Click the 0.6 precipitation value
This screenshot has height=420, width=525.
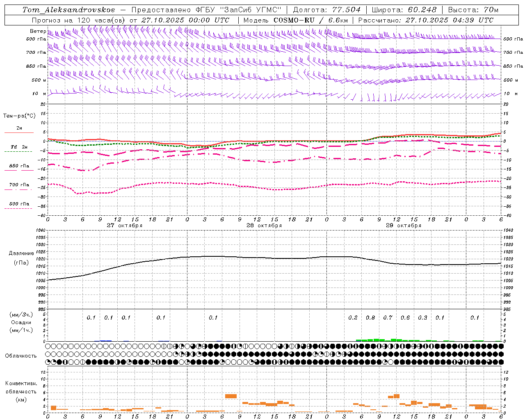[x=405, y=318]
